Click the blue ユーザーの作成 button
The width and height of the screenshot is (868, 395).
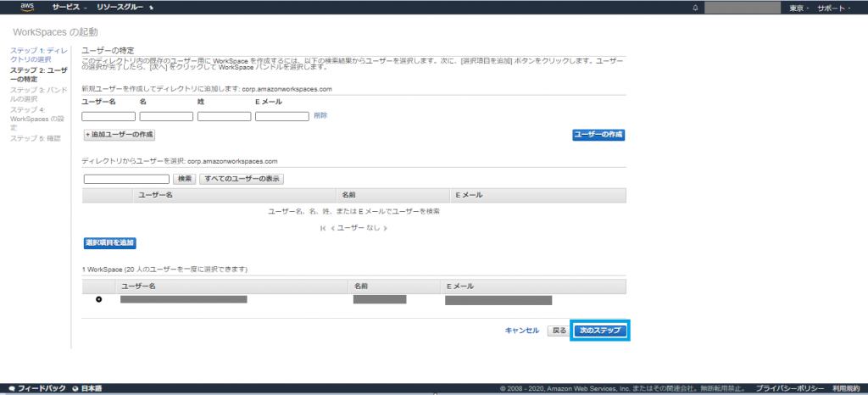598,135
